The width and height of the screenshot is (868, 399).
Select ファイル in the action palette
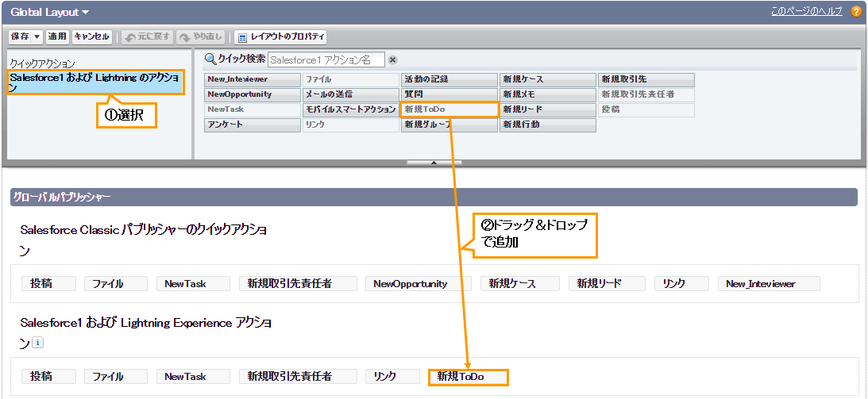tap(350, 79)
